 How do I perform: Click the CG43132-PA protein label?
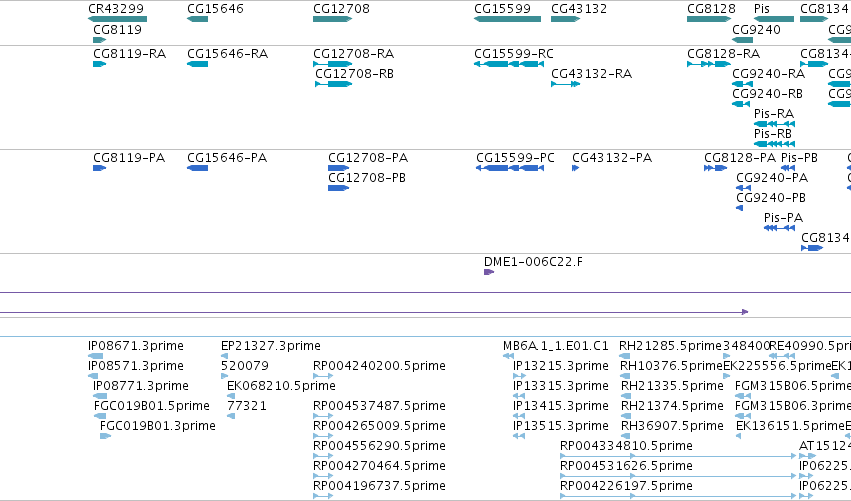(x=612, y=157)
